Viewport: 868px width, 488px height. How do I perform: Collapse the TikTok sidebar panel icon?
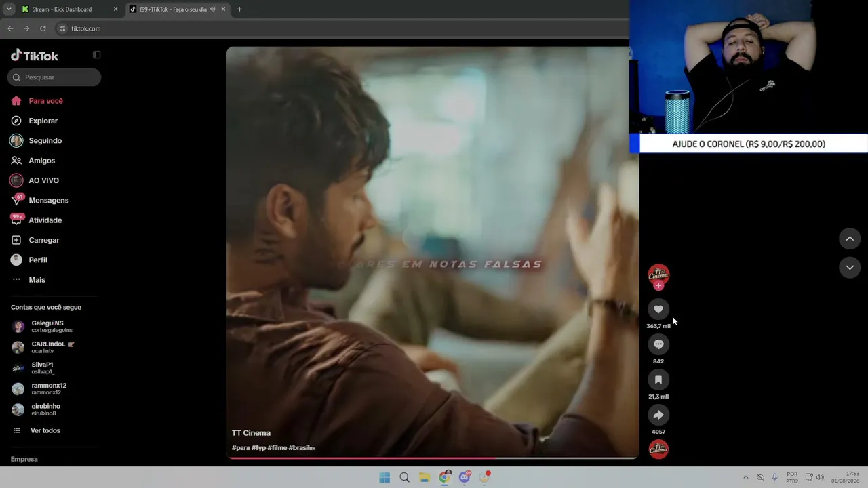[97, 55]
